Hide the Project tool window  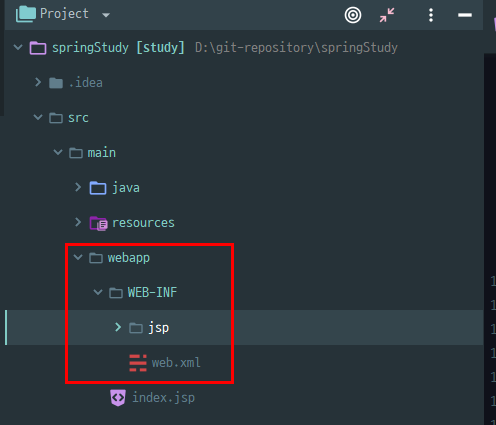coord(465,15)
